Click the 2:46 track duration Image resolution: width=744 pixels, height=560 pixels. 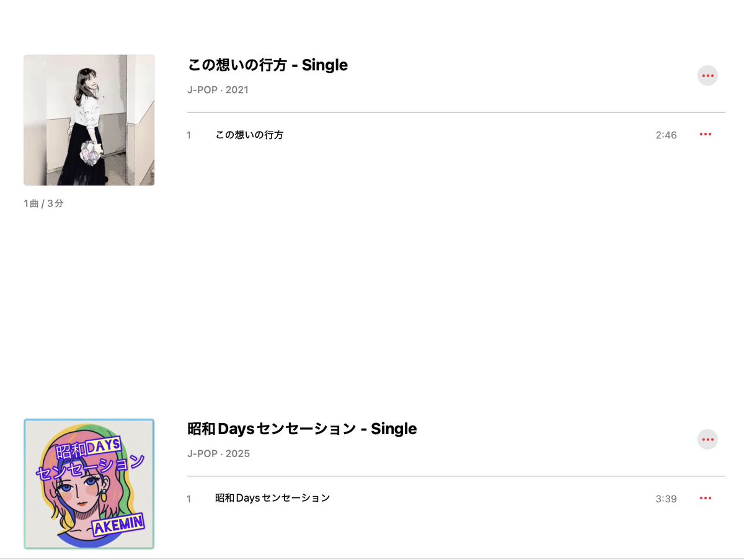pos(666,135)
